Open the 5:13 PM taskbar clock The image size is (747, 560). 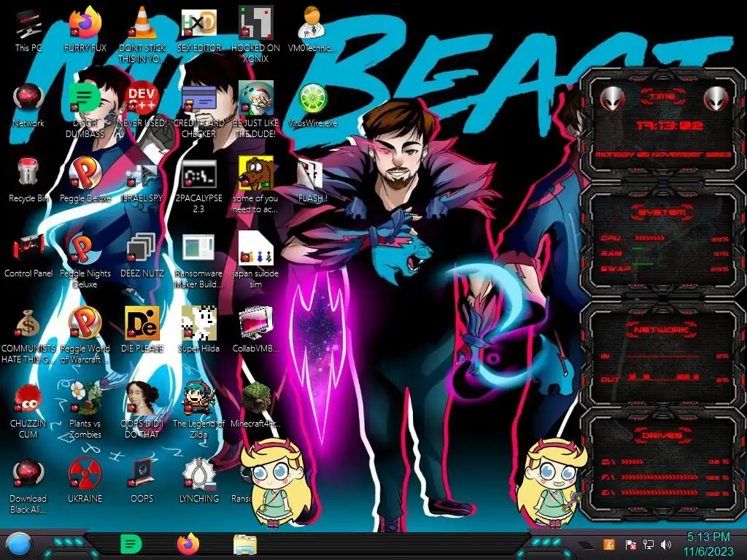click(x=708, y=544)
